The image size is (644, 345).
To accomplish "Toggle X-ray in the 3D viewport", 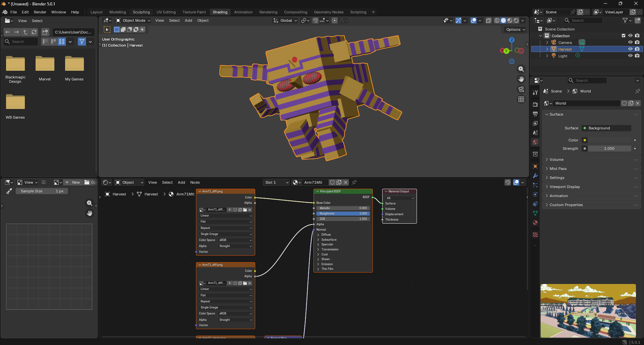I will [489, 20].
